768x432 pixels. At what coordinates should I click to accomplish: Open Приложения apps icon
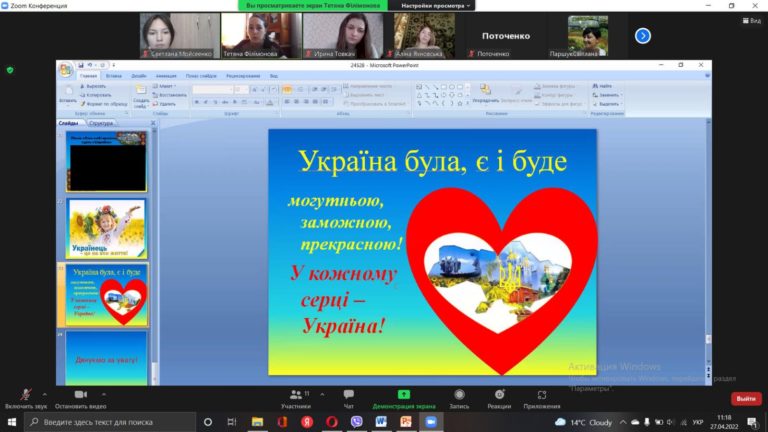click(x=541, y=395)
